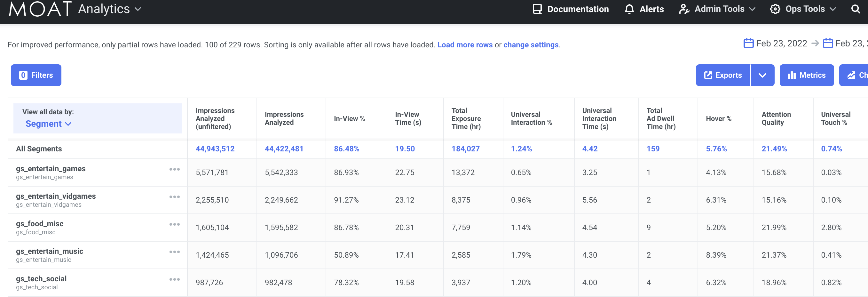Open options menu for gs_entertain_music row

click(175, 252)
